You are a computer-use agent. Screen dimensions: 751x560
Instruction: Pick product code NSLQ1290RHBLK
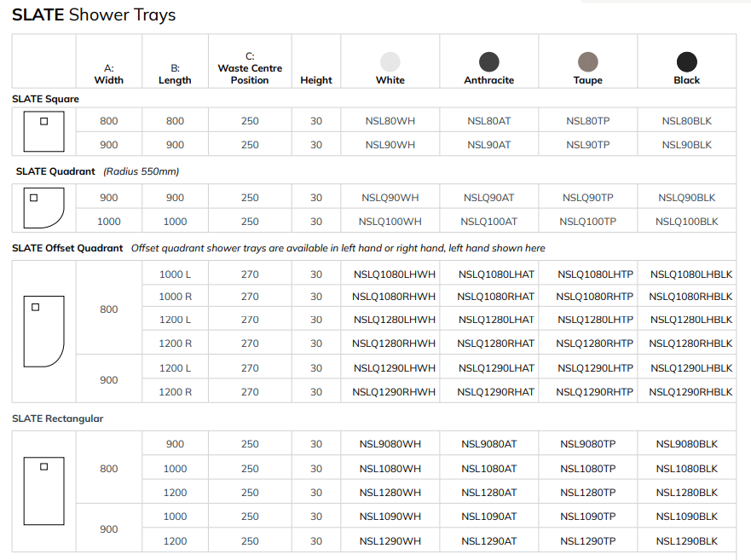coord(690,392)
